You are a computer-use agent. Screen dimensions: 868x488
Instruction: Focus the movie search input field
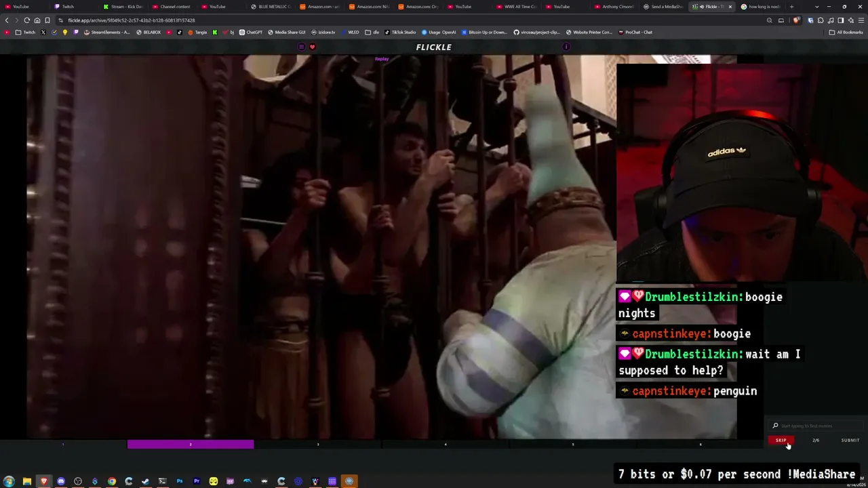point(817,426)
